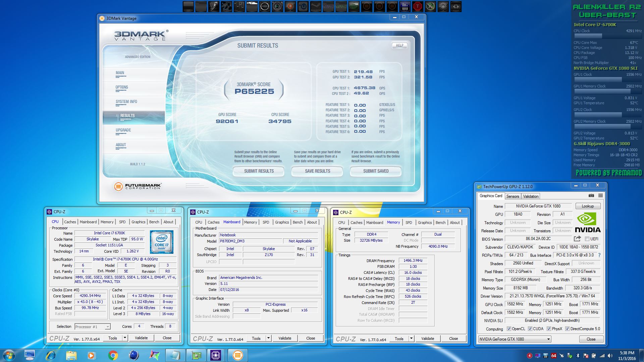Click Validate in the Memory CPU-Z window
Viewport: 644px width, 362px height.
coord(428,339)
